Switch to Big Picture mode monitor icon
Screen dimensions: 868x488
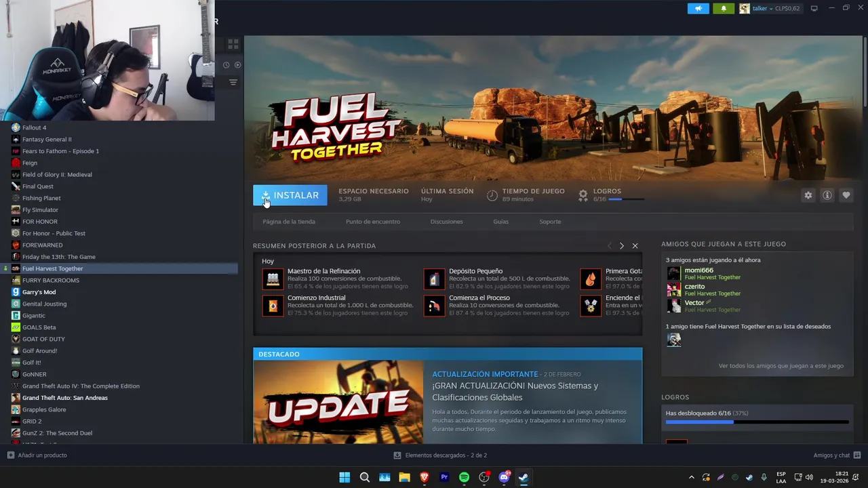814,8
